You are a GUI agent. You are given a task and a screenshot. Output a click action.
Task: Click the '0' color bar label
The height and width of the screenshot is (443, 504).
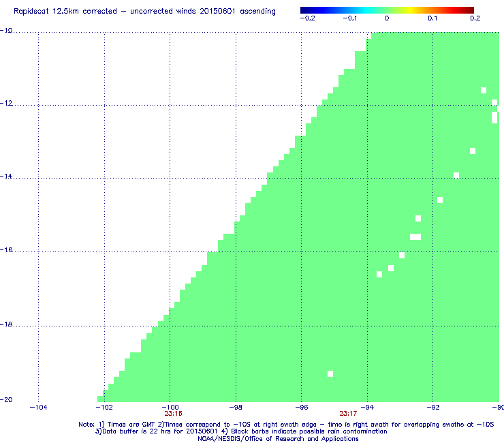coord(387,18)
